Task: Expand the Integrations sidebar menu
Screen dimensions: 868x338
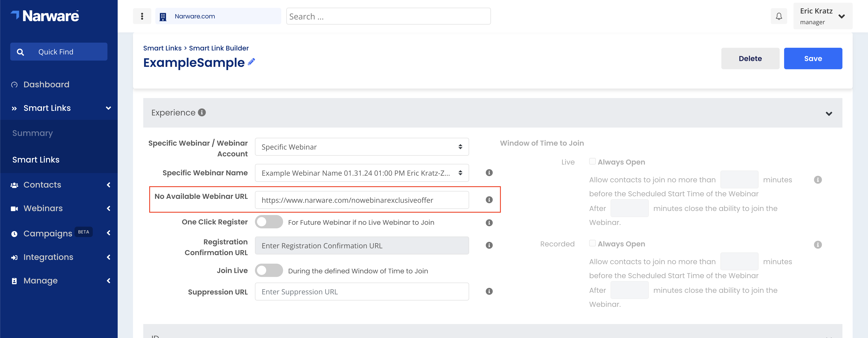Action: coord(108,257)
